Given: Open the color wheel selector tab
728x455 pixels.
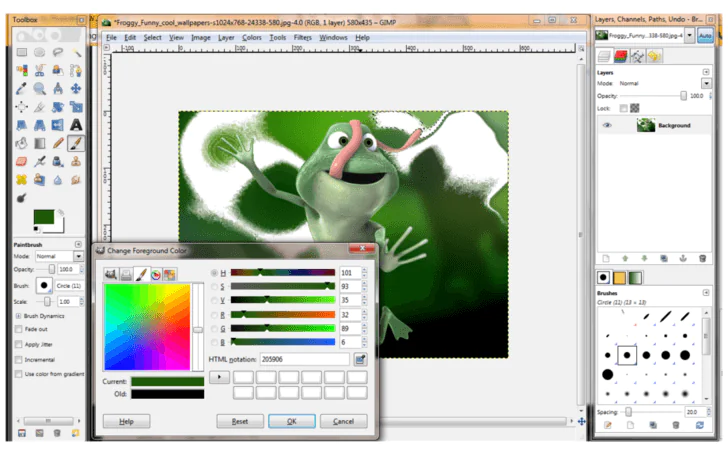Looking at the screenshot, I should pos(155,273).
